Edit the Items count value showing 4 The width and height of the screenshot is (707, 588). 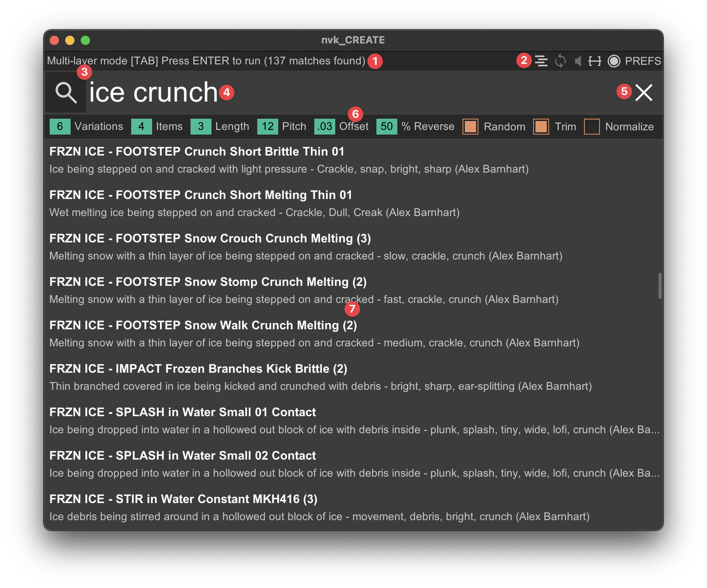(141, 126)
